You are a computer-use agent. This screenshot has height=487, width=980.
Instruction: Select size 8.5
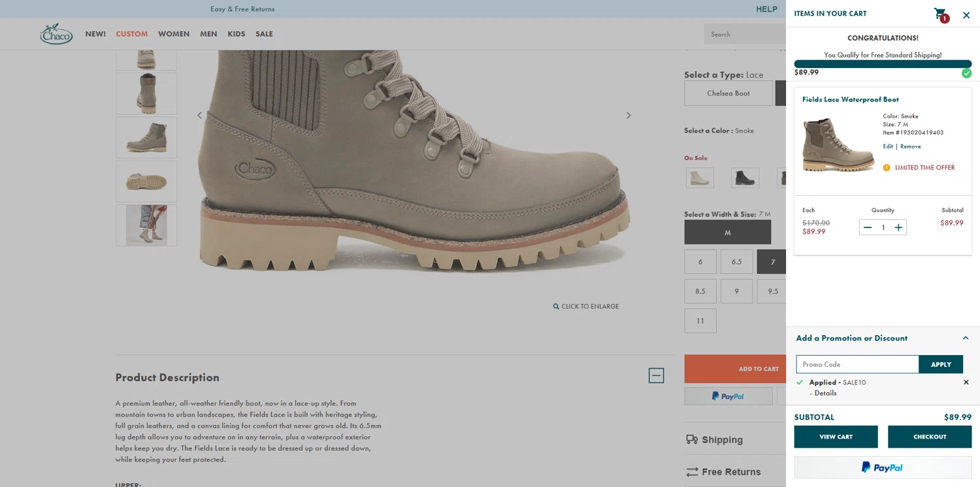[700, 291]
